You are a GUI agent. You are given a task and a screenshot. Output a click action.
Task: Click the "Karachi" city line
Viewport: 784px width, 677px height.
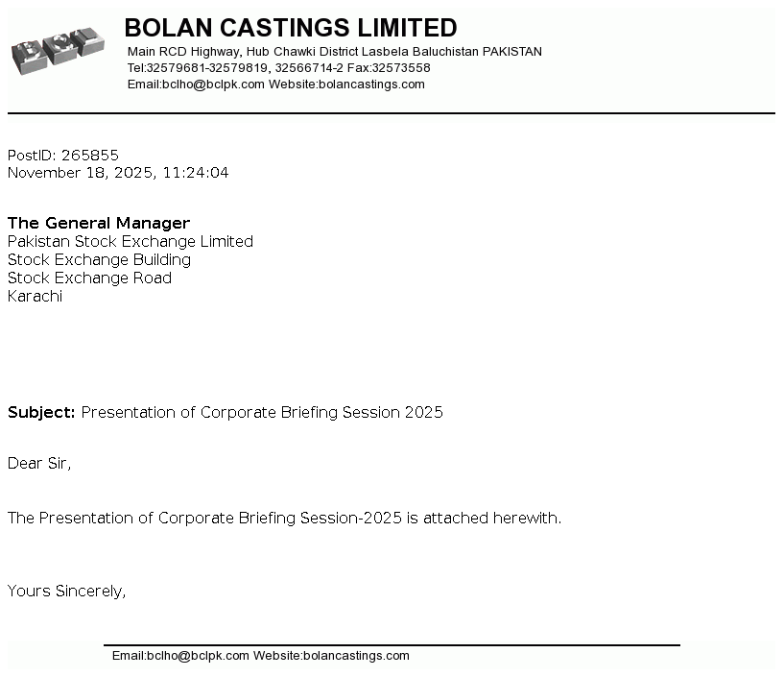[35, 297]
